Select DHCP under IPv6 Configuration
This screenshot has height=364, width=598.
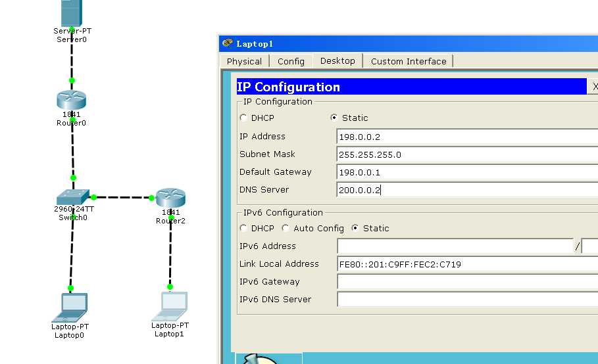click(243, 228)
